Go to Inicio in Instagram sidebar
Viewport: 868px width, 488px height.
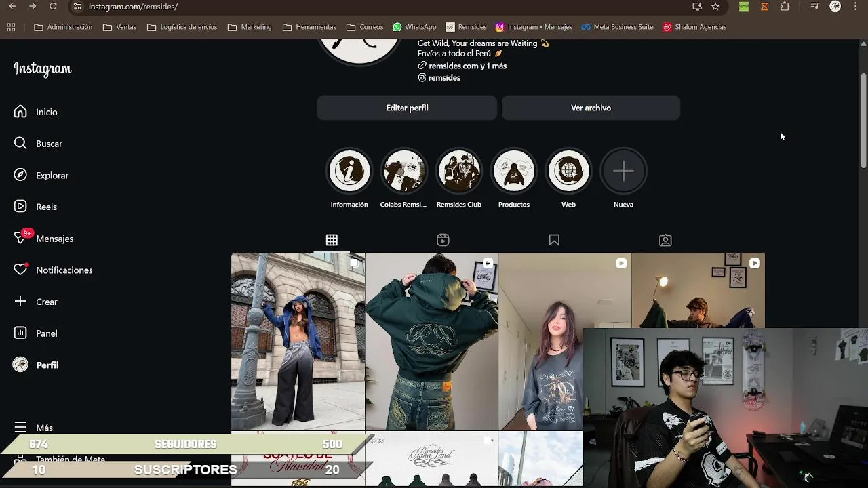[x=35, y=112]
